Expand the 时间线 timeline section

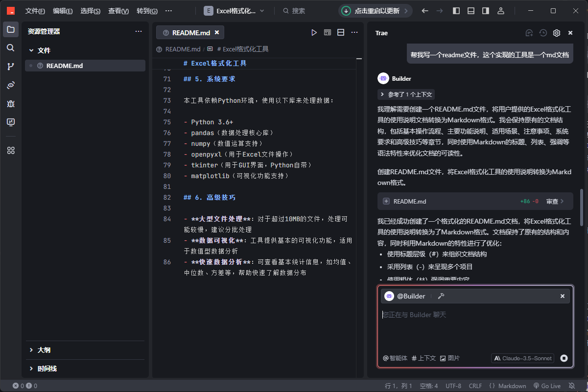pyautogui.click(x=47, y=369)
